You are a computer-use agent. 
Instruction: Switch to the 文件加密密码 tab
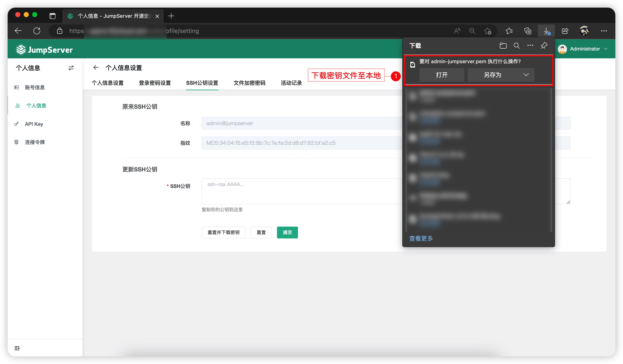pos(249,83)
